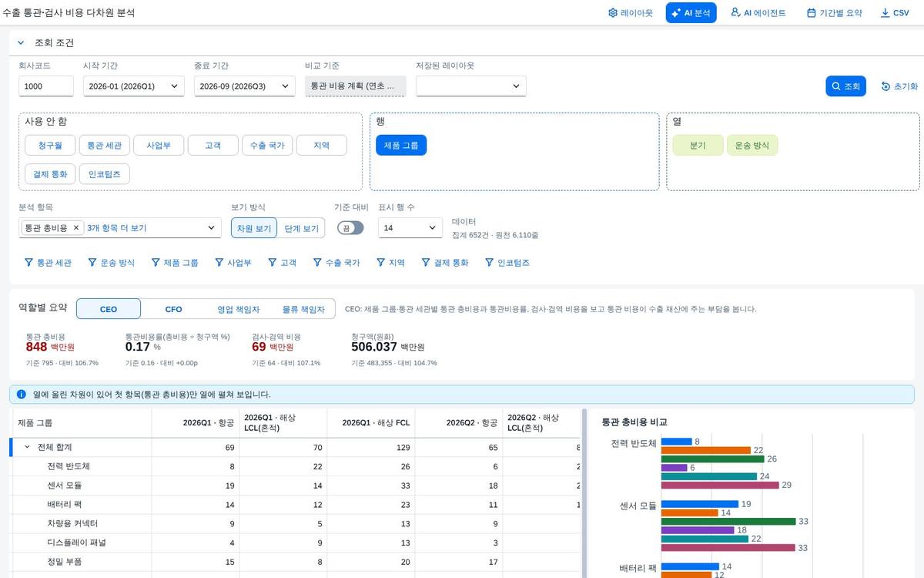Open the 수출 국가 filter
This screenshot has height=578, width=924.
(x=336, y=263)
